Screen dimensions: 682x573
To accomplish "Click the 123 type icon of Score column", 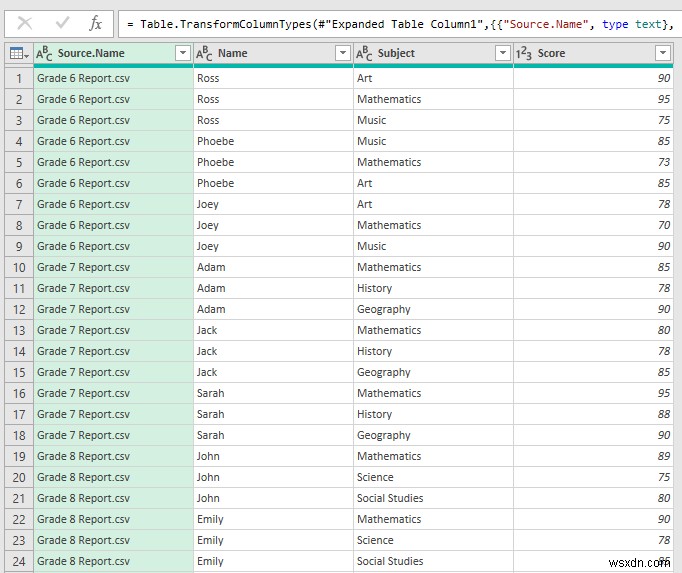I will point(524,54).
